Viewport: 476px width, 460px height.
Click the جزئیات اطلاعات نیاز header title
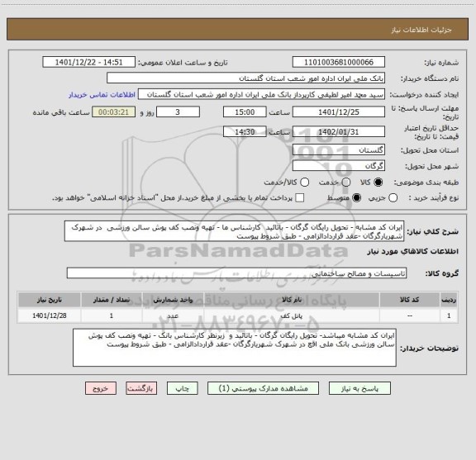coord(421,30)
